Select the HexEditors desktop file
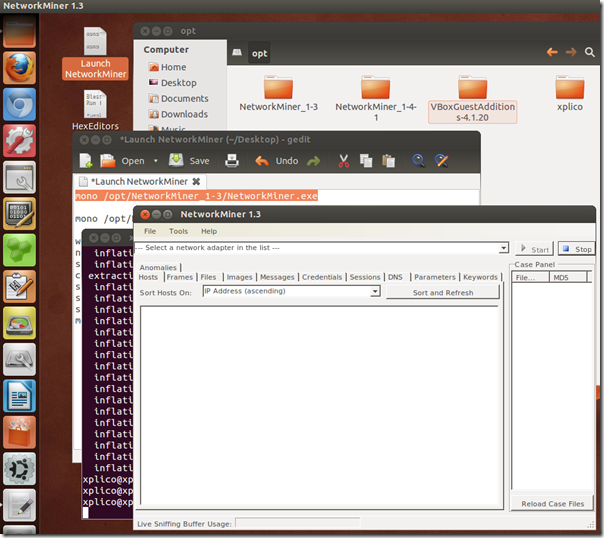604x538 pixels. point(95,110)
